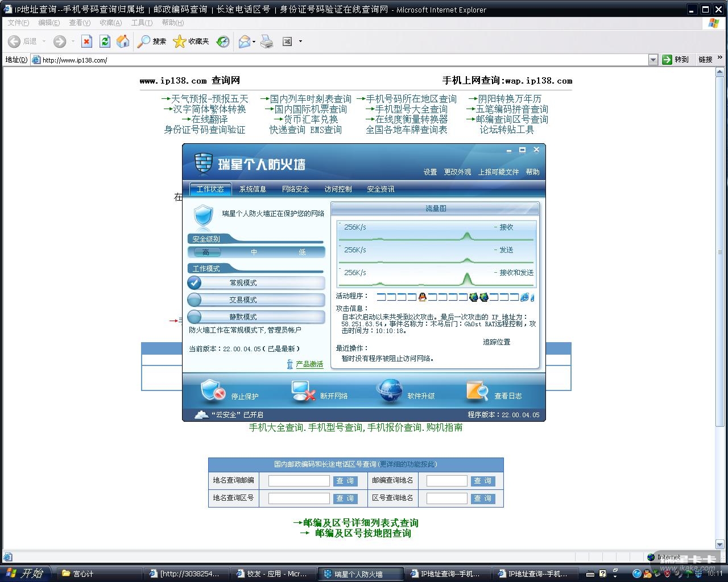Open the 产品激活 activation link

[309, 364]
